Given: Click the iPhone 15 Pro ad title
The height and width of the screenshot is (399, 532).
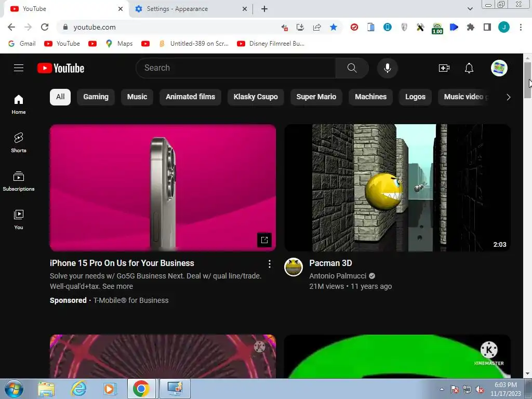Looking at the screenshot, I should [122, 263].
